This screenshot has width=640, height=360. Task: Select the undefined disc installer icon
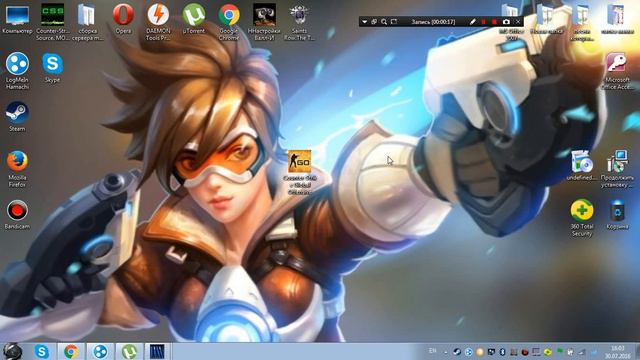point(582,166)
